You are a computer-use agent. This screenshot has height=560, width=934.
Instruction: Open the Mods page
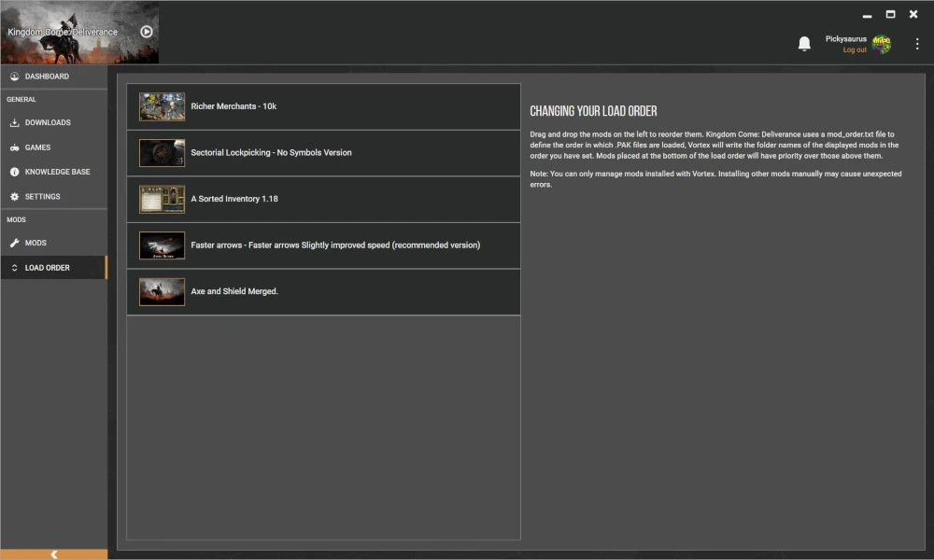tap(53, 243)
